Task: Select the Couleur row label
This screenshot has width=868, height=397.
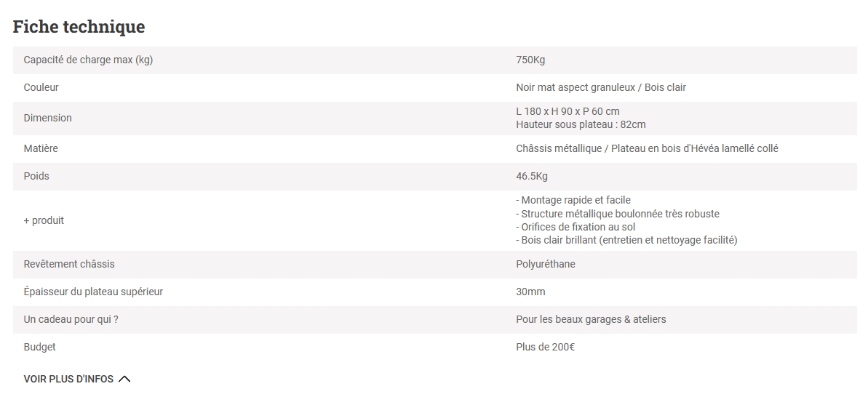Action: (41, 87)
